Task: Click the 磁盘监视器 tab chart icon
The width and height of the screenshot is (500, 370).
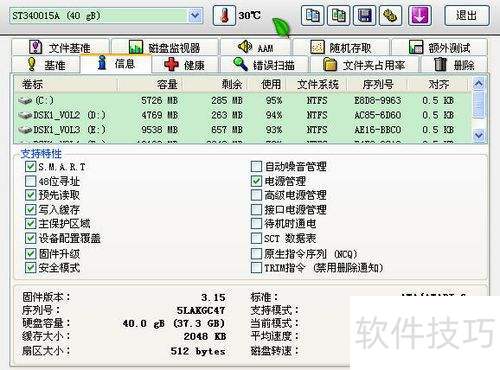Action: pos(136,47)
